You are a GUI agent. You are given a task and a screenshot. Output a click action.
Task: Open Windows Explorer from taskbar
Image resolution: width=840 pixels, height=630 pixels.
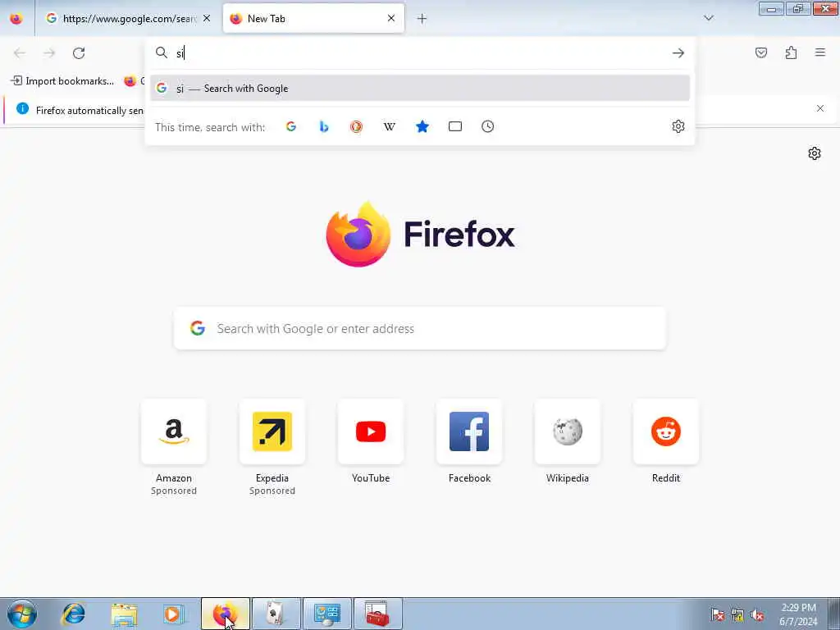[x=125, y=614]
